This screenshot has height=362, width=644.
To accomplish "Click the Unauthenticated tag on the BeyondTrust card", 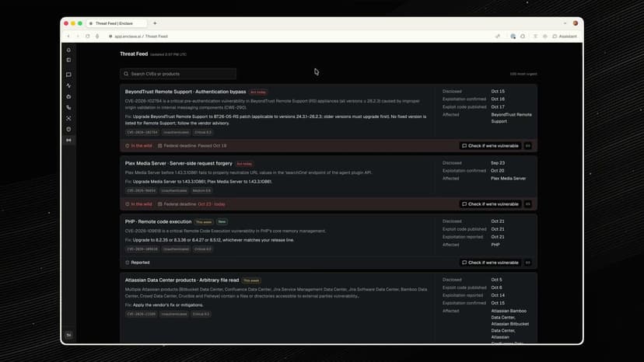I will pyautogui.click(x=176, y=133).
